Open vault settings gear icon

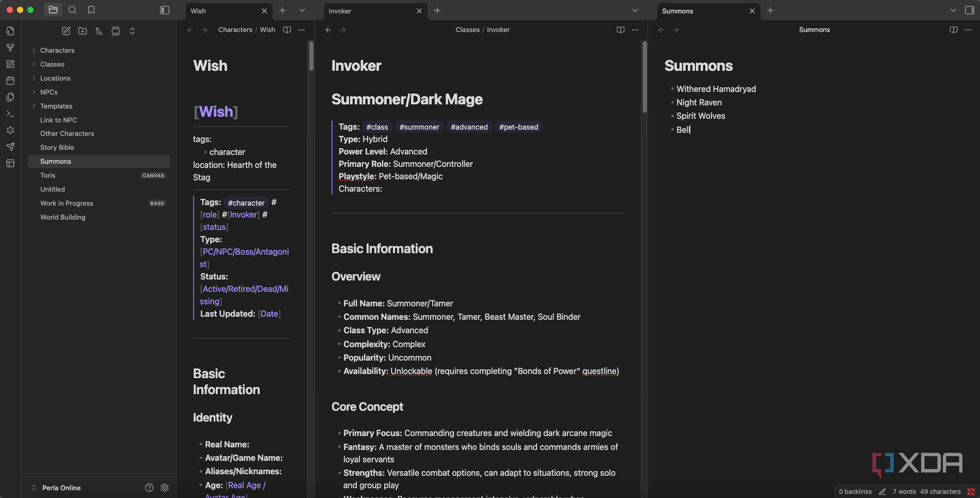tap(165, 488)
